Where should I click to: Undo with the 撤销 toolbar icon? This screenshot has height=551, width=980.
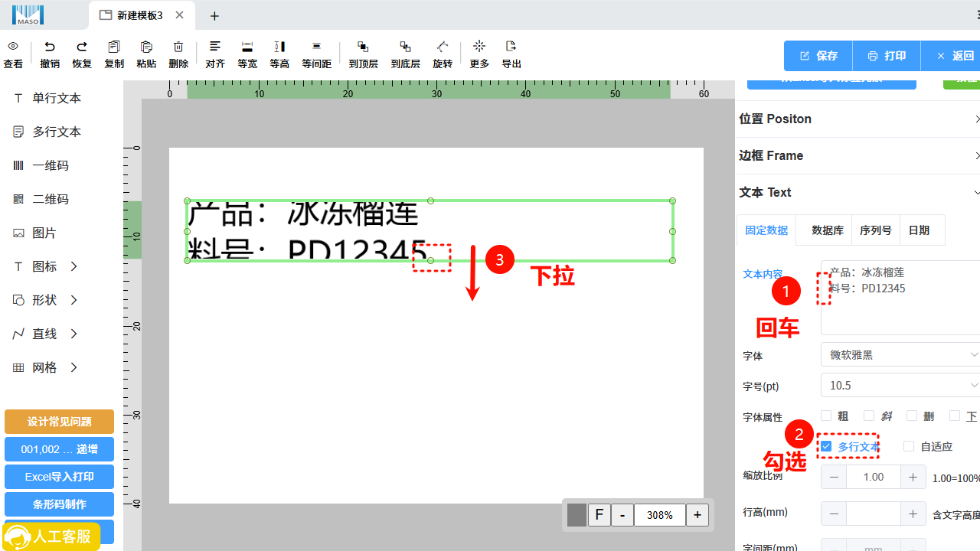(x=50, y=47)
